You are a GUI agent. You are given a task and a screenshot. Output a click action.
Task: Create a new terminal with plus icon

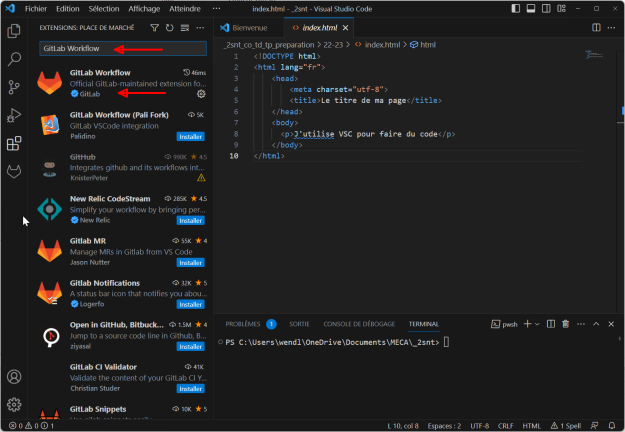coord(527,324)
